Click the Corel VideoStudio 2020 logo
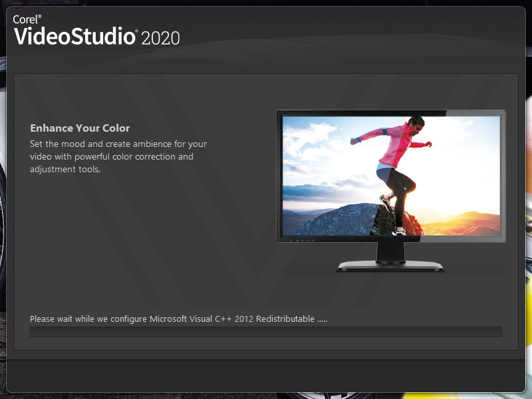532x399 pixels. 96,30
